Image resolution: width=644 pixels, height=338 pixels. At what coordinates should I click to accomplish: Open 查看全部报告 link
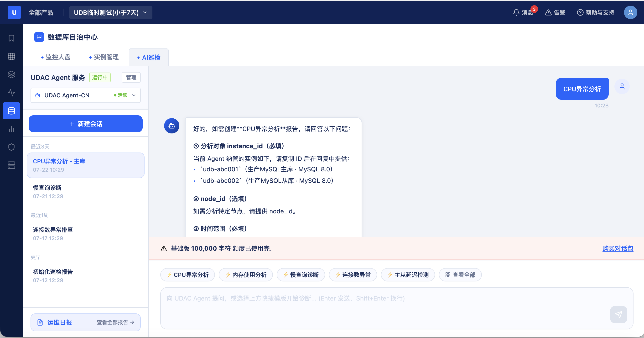point(115,322)
